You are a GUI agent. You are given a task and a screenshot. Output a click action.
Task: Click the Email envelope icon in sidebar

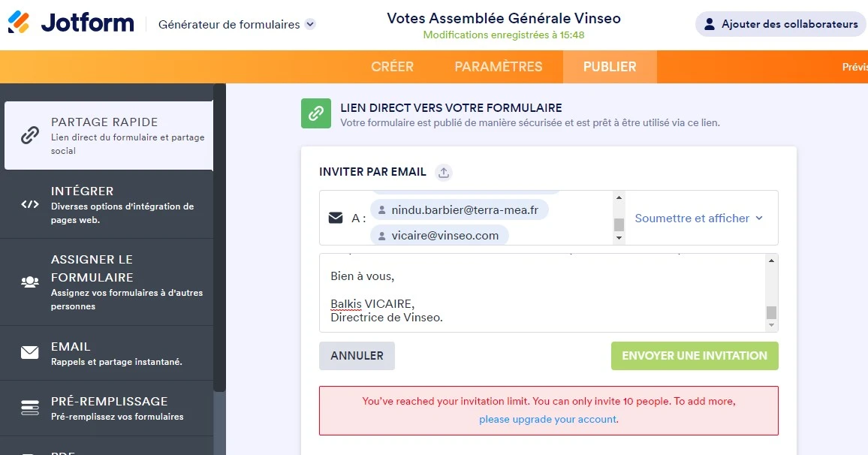tap(30, 353)
